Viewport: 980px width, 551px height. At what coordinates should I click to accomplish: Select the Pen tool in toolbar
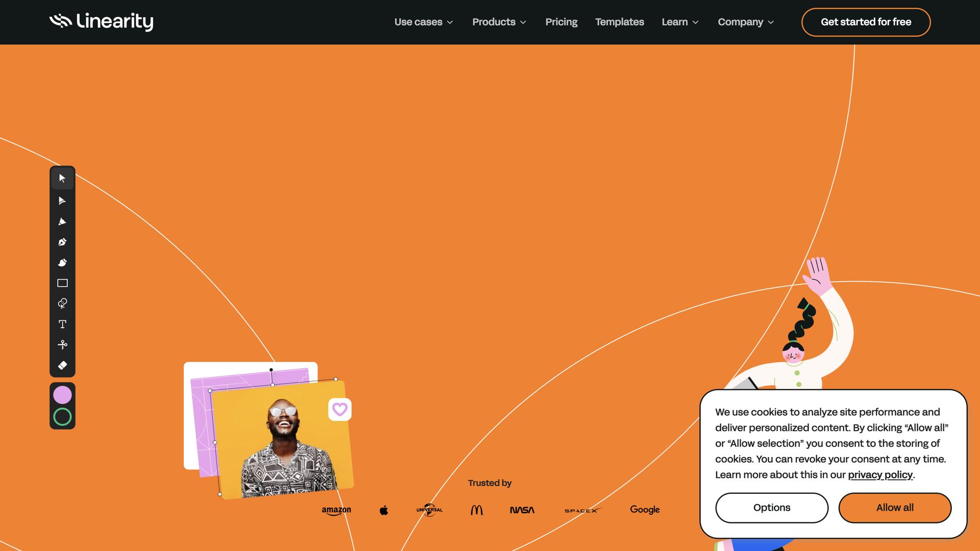tap(62, 242)
